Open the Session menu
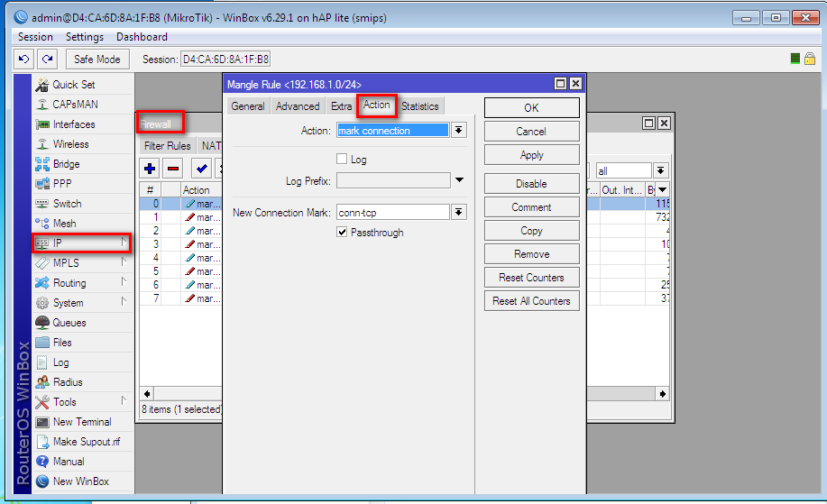Image resolution: width=827 pixels, height=504 pixels. (x=35, y=37)
